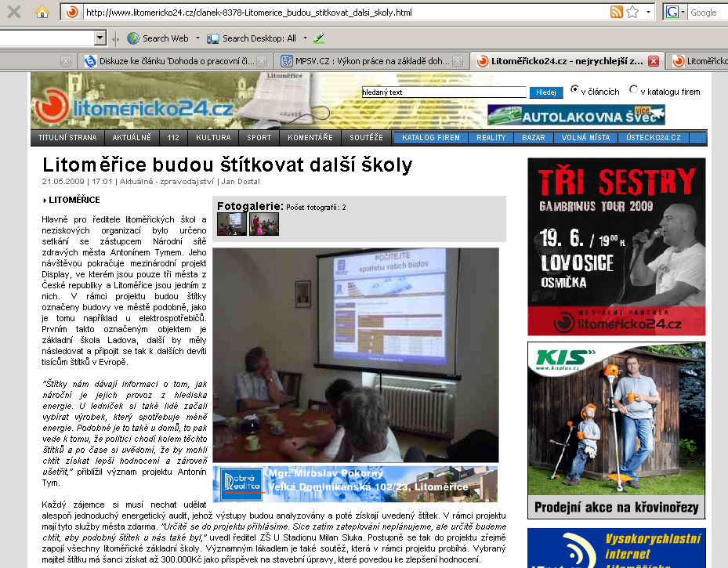
Task: Click the Search Desktop computer icon
Action: coord(213,38)
